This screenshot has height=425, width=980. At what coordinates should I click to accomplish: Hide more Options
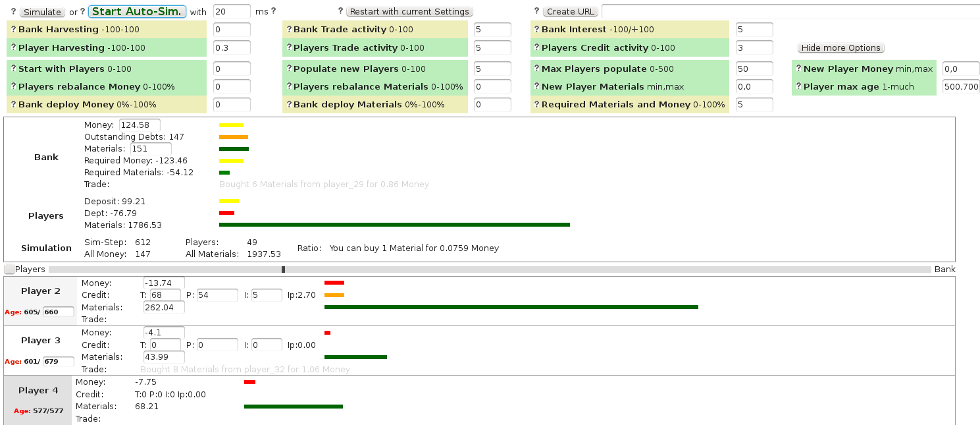point(840,47)
